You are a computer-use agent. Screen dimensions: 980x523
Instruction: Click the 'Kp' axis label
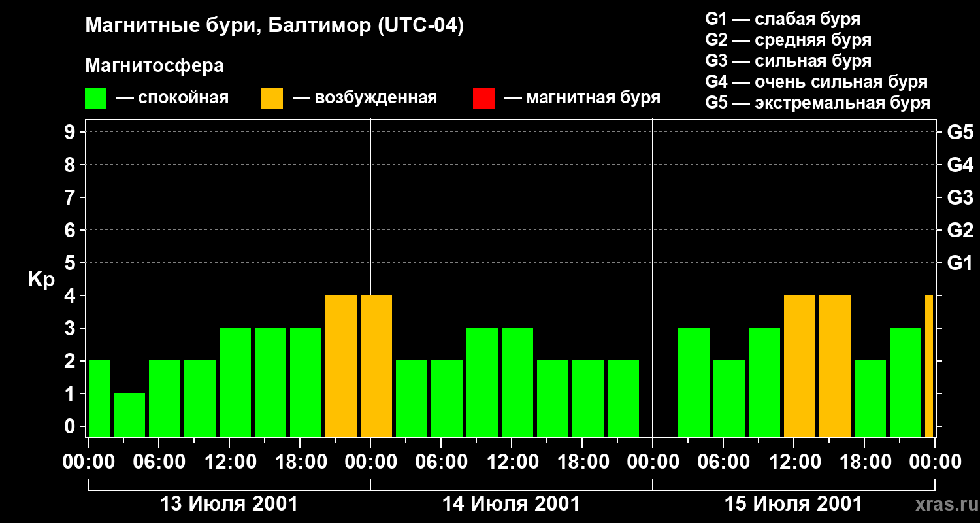pos(41,279)
